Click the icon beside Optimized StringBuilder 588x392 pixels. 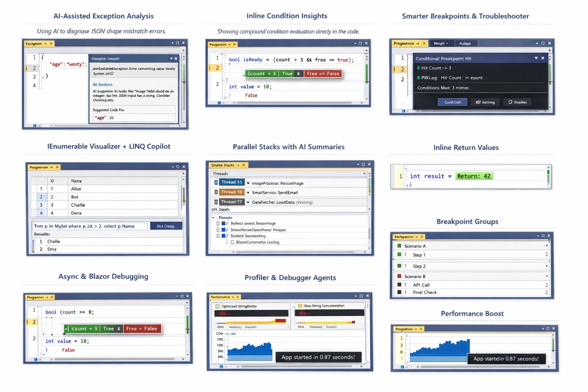pos(217,306)
